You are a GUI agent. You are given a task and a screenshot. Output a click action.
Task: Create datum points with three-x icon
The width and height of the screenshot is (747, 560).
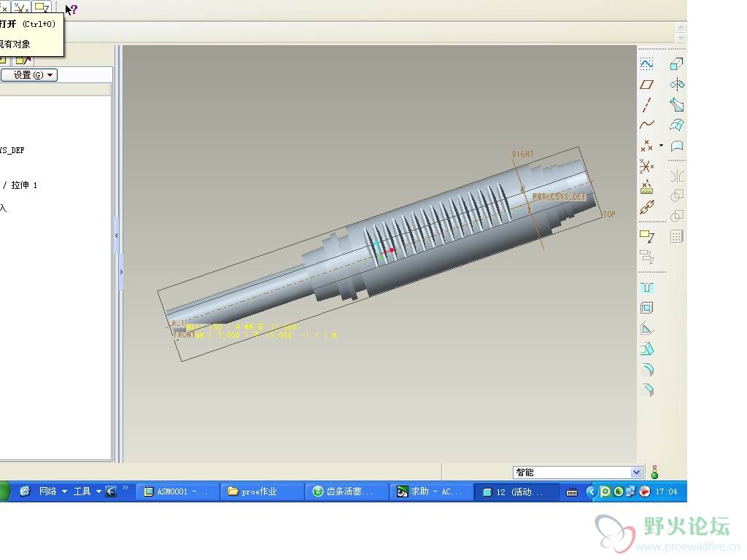(646, 146)
